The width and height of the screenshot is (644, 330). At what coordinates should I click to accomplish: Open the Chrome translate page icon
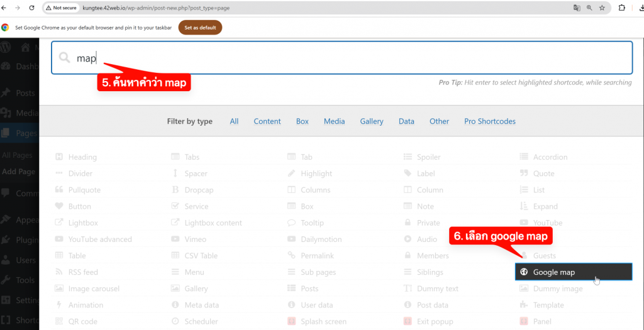pos(577,8)
